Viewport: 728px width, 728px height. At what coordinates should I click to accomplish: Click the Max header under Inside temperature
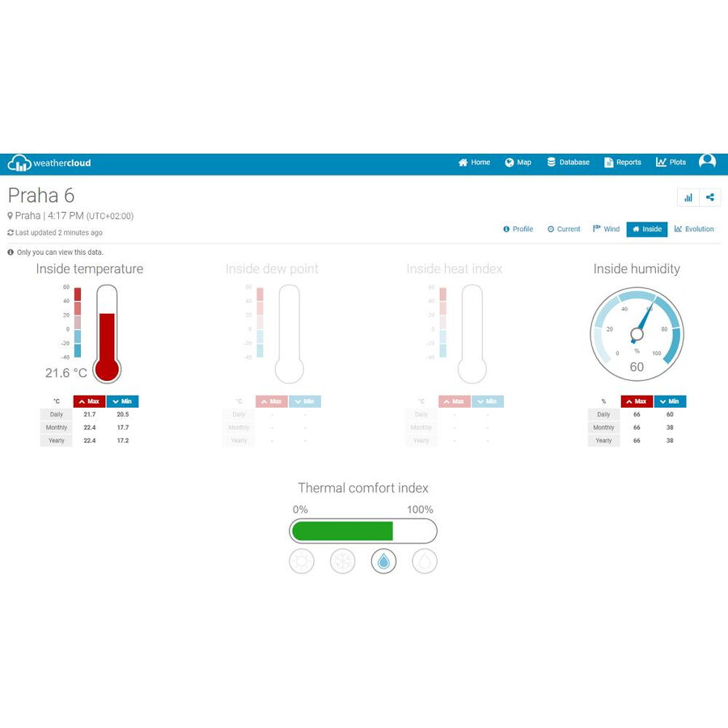click(89, 401)
